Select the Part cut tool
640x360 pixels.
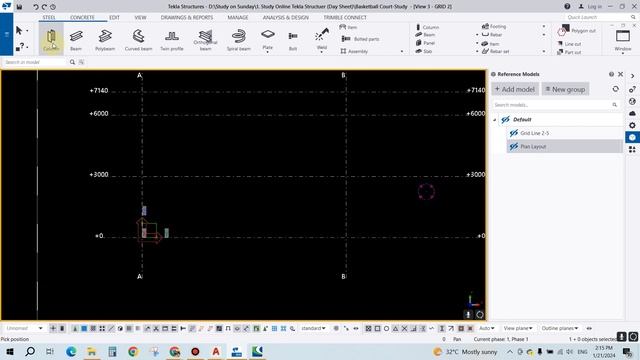[569, 52]
